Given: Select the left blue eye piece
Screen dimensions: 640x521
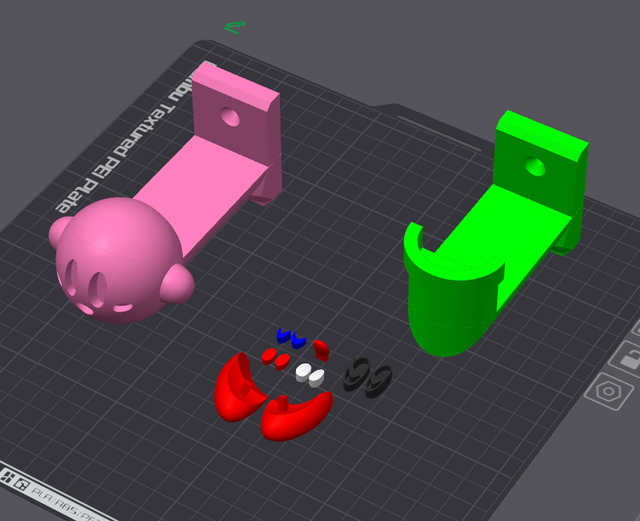Looking at the screenshot, I should [283, 335].
